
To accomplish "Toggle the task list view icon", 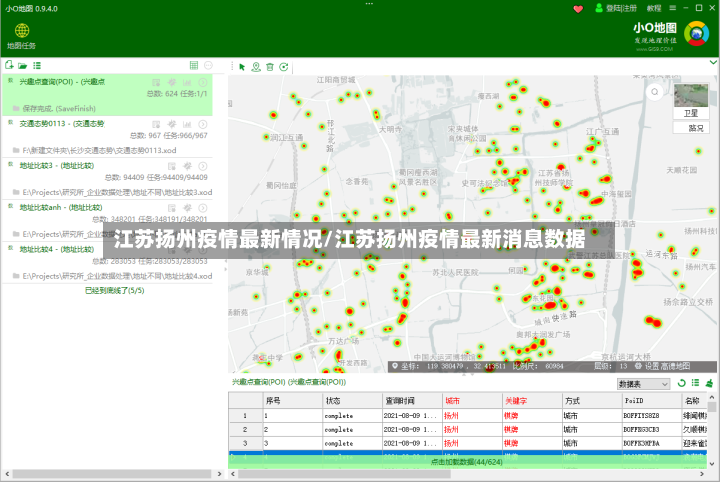I will tap(37, 66).
